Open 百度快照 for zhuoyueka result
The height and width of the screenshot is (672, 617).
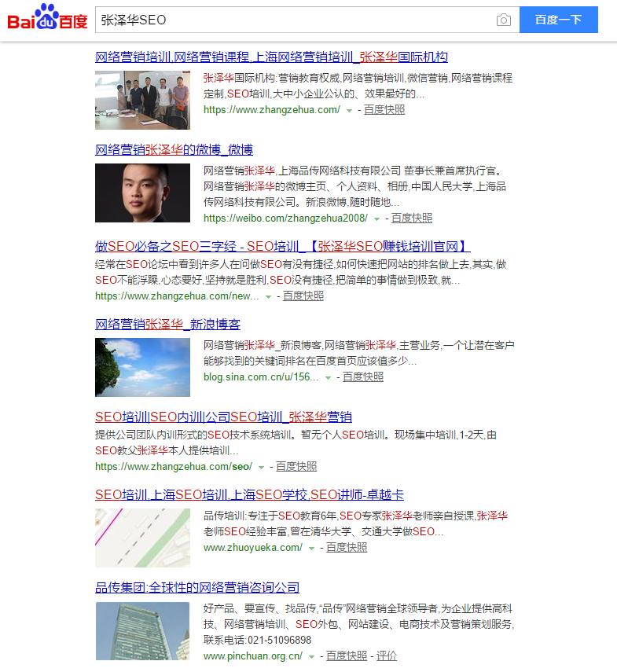point(347,548)
